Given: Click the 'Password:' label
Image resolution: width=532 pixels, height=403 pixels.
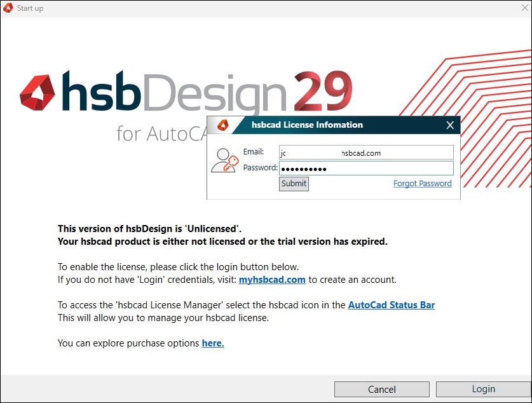Looking at the screenshot, I should pyautogui.click(x=260, y=168).
